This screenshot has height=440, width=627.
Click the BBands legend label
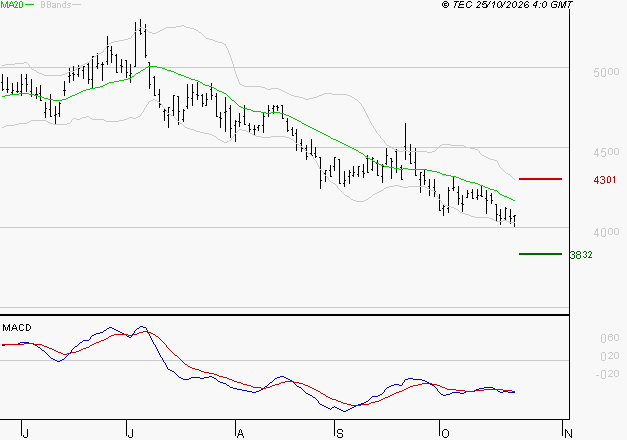pos(56,5)
